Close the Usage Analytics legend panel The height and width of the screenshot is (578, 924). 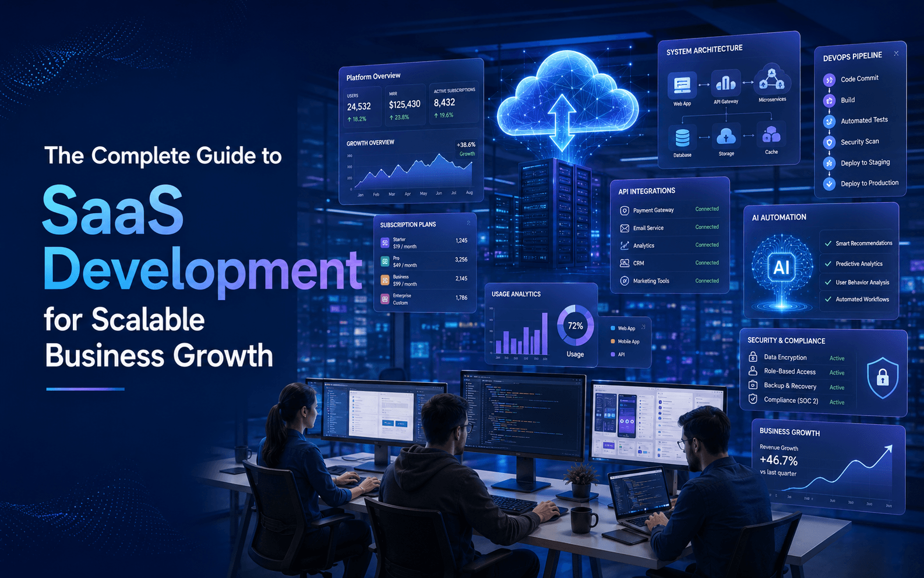[644, 327]
